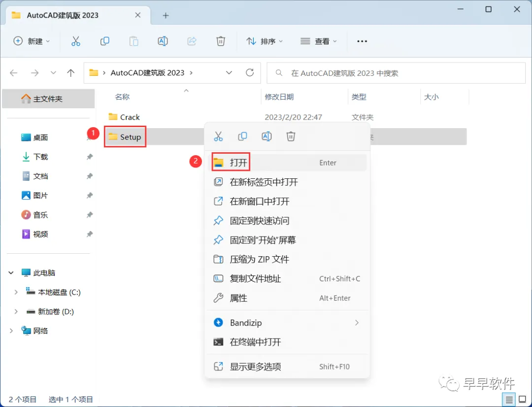
Task: Click the Share icon in the top toolbar
Action: pos(192,41)
